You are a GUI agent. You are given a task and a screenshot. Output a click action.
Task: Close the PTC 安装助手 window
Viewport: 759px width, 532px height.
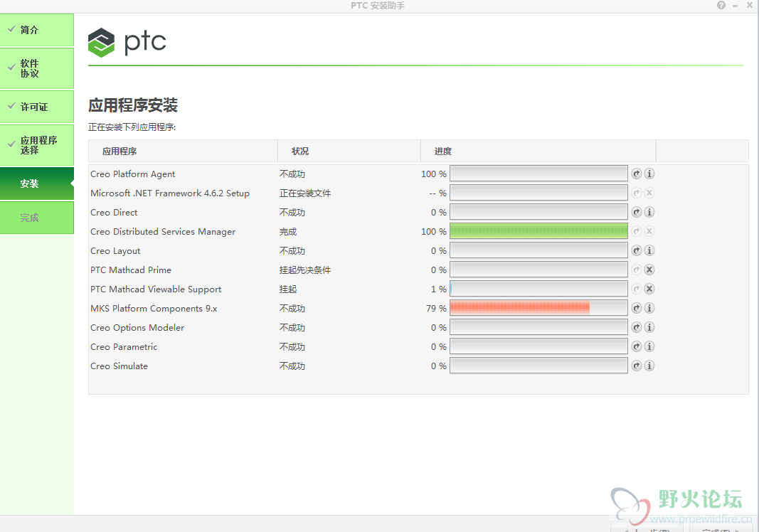click(x=749, y=5)
